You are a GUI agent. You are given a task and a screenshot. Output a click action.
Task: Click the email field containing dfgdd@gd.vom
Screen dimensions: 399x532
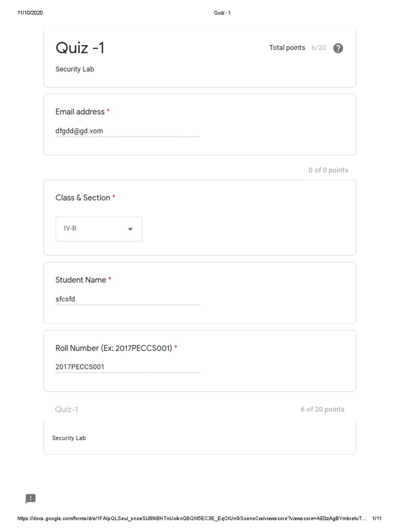[x=127, y=131]
